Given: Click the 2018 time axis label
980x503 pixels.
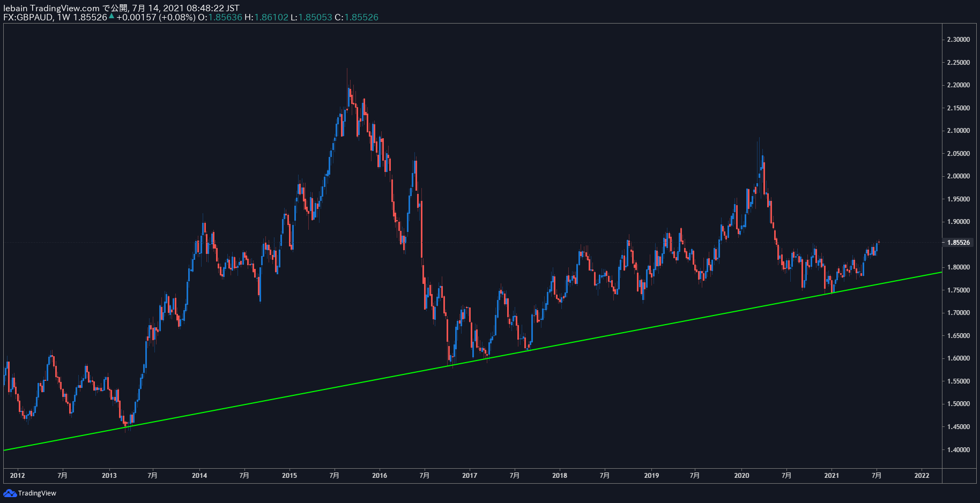Looking at the screenshot, I should (x=560, y=476).
